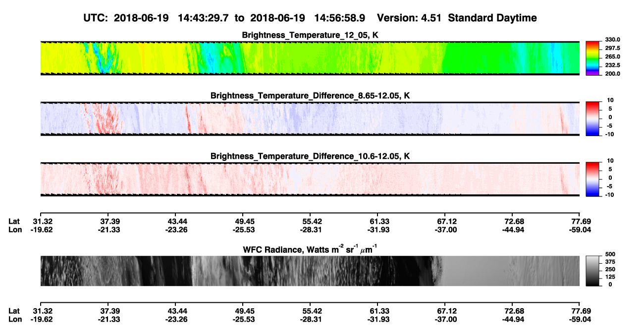The width and height of the screenshot is (644, 330).
Task: Click the 10.6-12.05 difference colorbar
Action: [x=592, y=179]
